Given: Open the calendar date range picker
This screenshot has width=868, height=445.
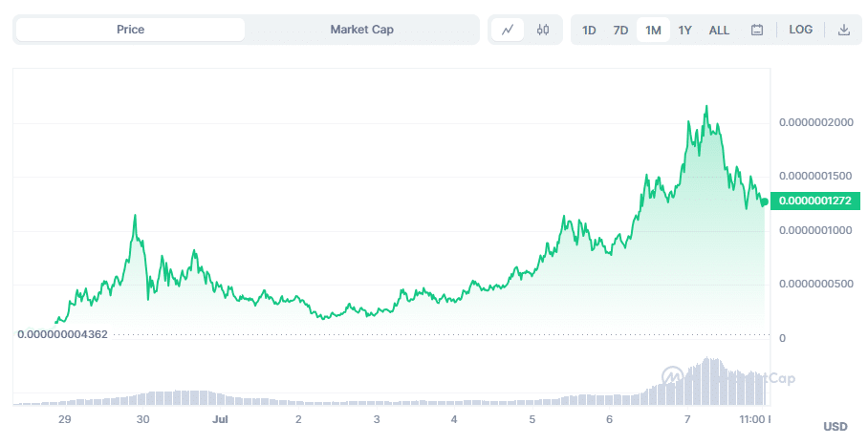Looking at the screenshot, I should point(757,30).
